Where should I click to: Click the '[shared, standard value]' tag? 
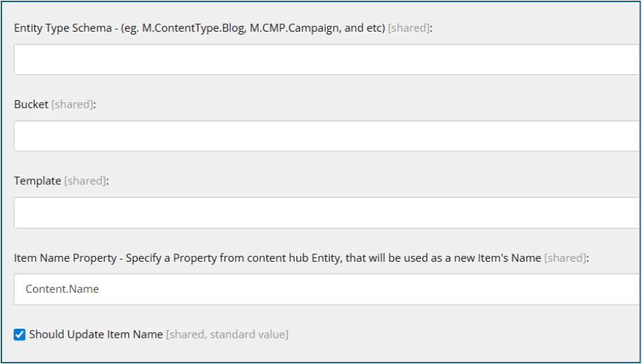click(x=227, y=334)
